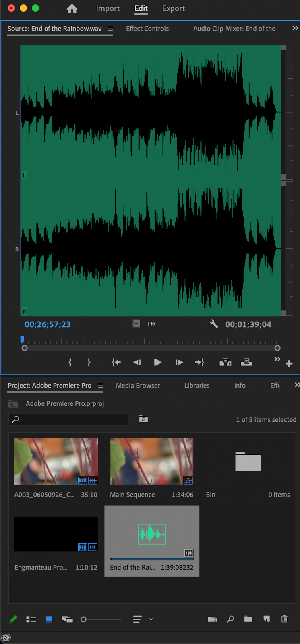Click the '1 of 5 items selected' text
The height and width of the screenshot is (644, 300).
click(266, 420)
